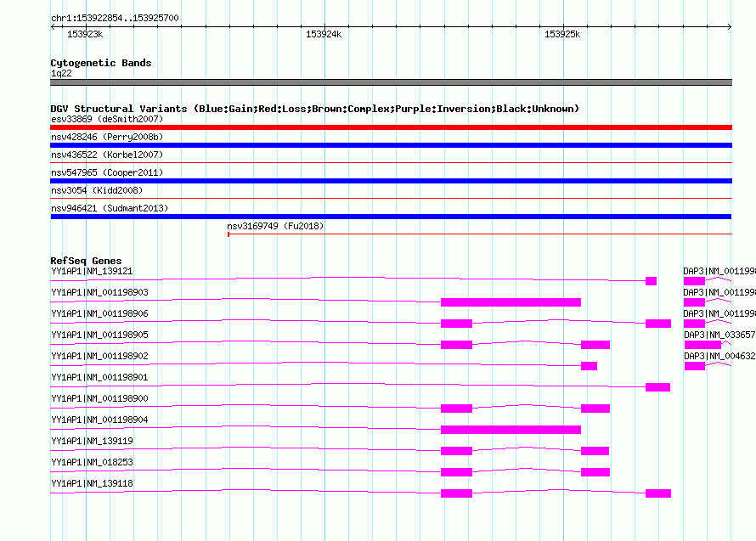Click the RefSeq Genes track title
Viewport: 756px width, 541px height.
point(86,261)
